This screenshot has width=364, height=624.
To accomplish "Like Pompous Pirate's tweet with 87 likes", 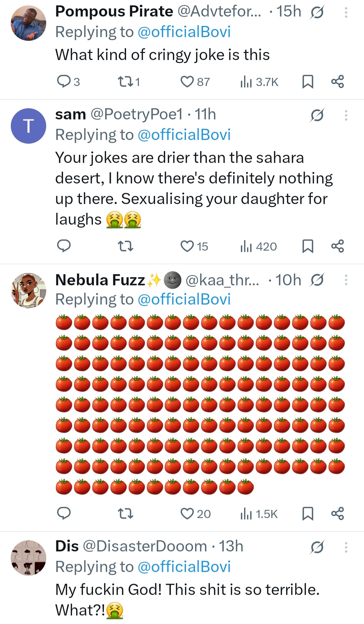I will pos(187,82).
